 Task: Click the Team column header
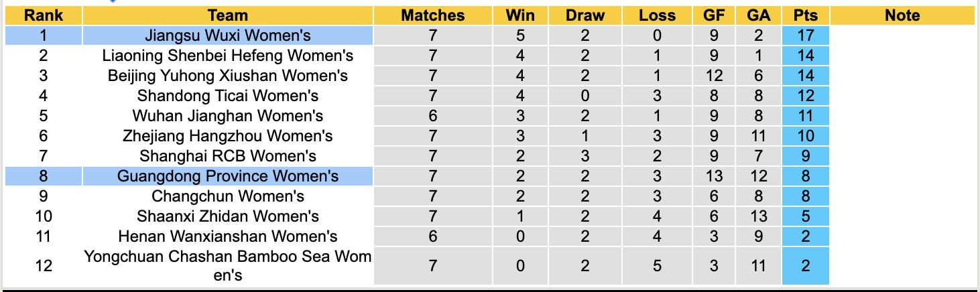tap(228, 15)
